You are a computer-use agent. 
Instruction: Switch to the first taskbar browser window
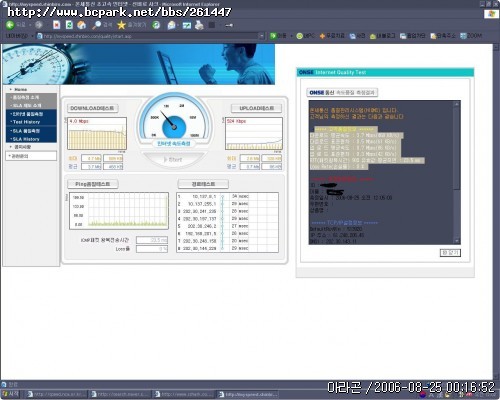pos(57,394)
